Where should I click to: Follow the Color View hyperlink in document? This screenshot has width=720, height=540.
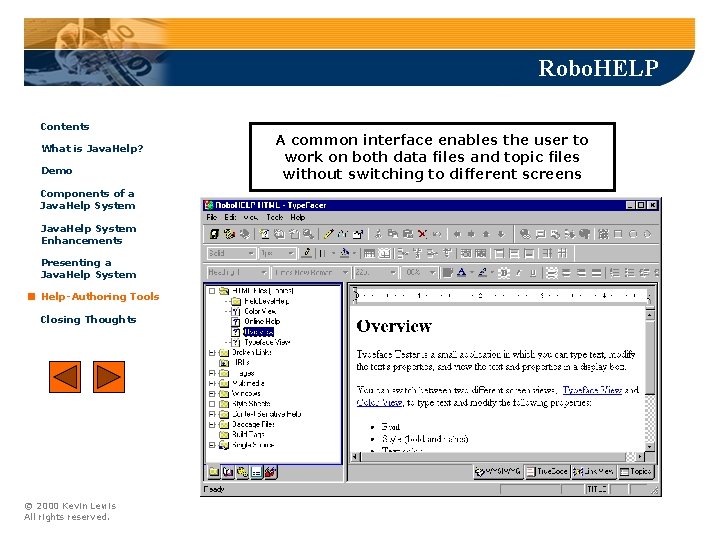point(380,403)
